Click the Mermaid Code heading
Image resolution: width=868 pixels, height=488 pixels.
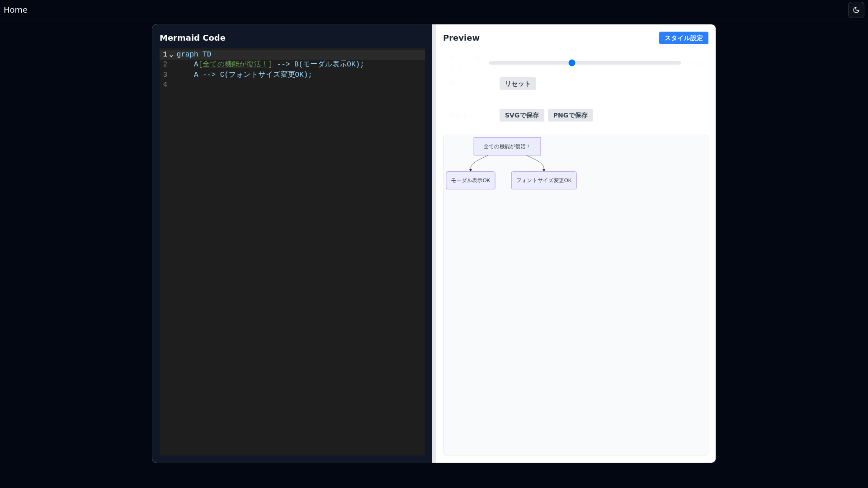pos(192,38)
